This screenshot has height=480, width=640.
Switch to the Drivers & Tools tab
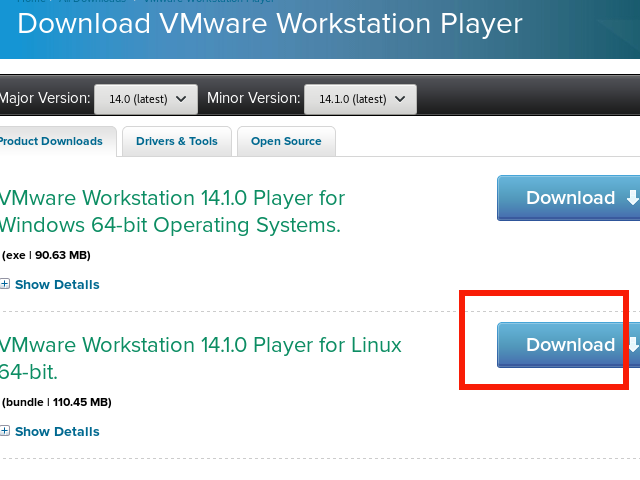176,142
